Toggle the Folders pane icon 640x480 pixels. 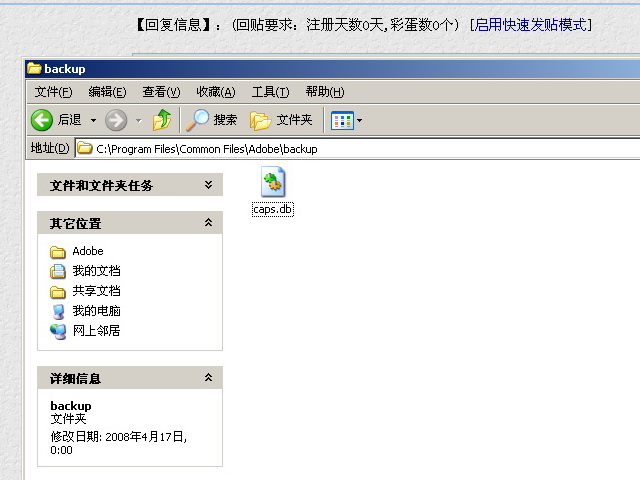[260, 120]
